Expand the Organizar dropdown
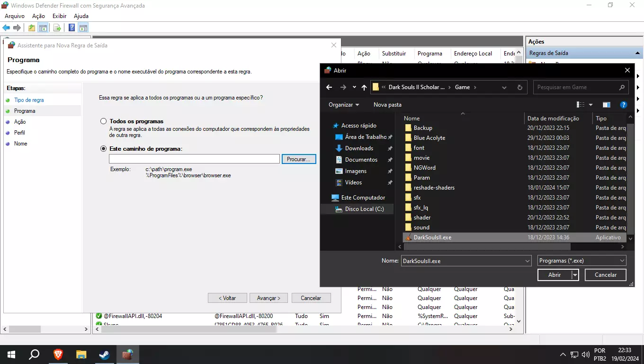 (x=343, y=105)
